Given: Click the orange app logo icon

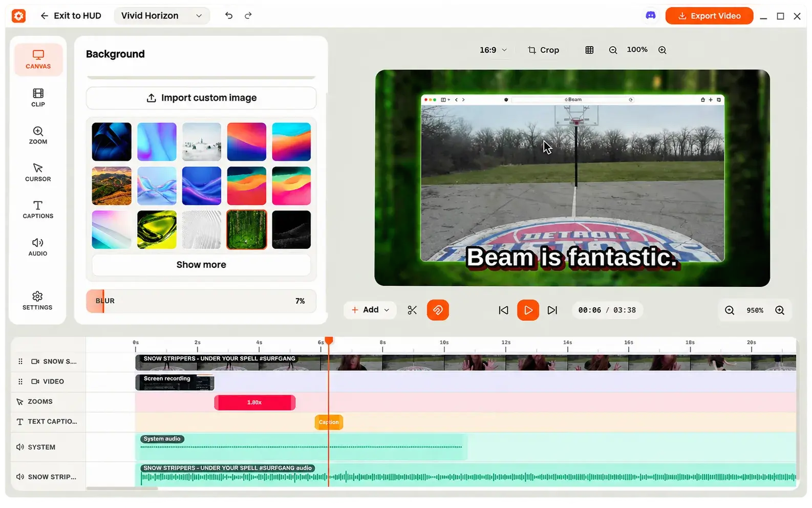Looking at the screenshot, I should pyautogui.click(x=18, y=16).
